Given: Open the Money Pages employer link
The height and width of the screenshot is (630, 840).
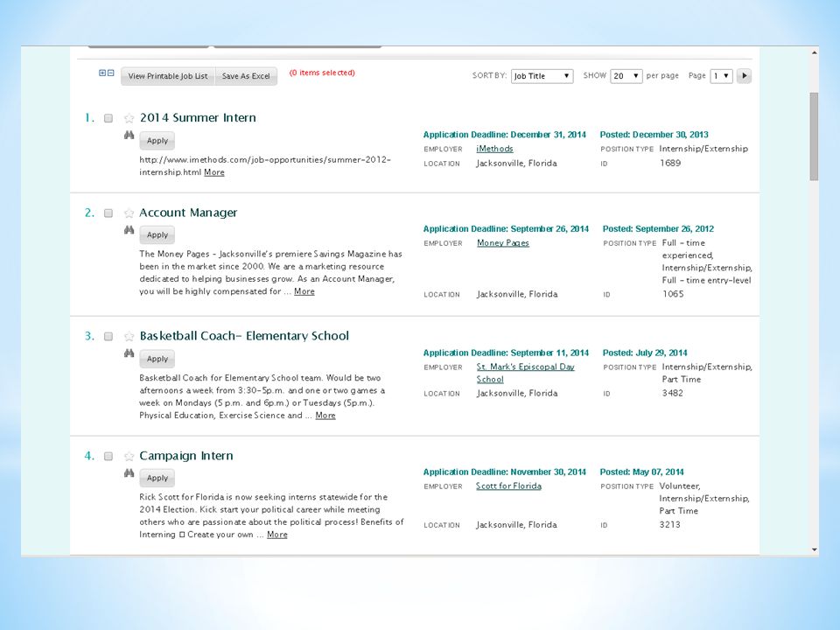Looking at the screenshot, I should coord(503,243).
